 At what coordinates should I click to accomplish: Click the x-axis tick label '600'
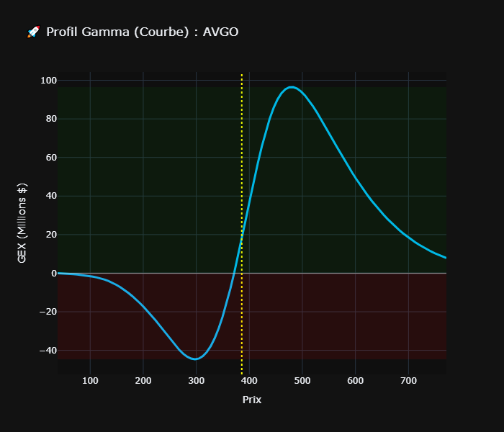pyautogui.click(x=356, y=381)
